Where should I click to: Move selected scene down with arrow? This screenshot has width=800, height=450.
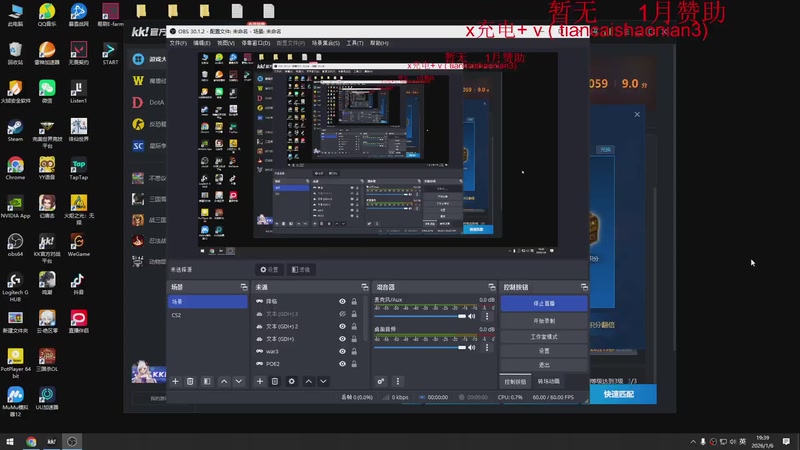tap(238, 381)
